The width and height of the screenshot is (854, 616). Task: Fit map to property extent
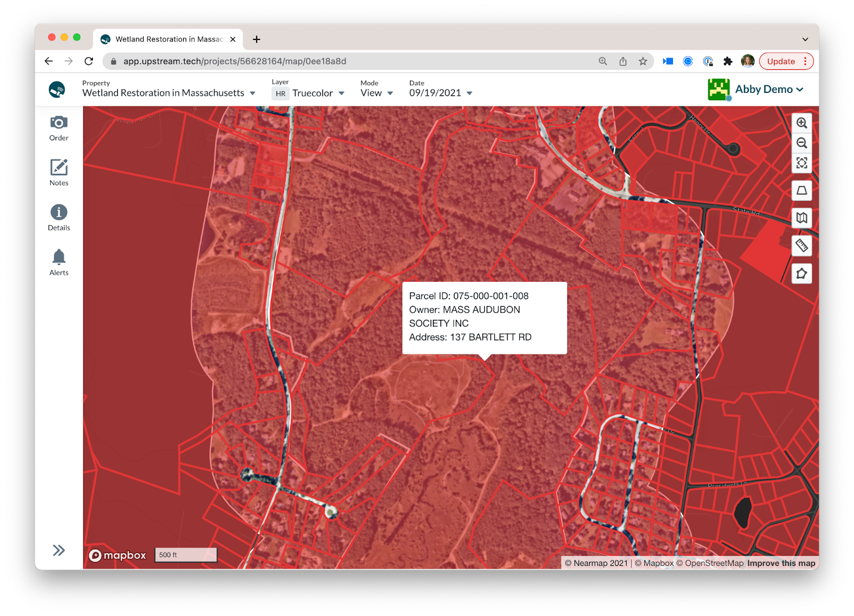coord(801,163)
